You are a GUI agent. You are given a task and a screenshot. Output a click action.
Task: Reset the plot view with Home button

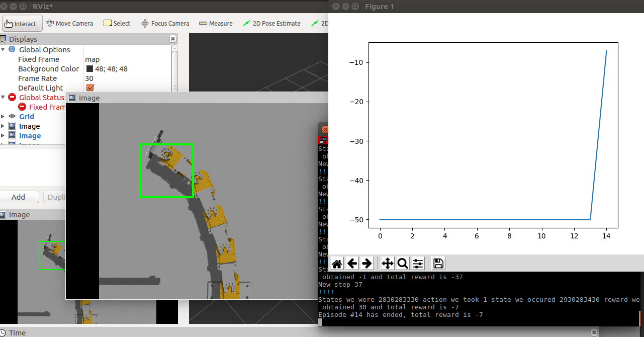(337, 263)
